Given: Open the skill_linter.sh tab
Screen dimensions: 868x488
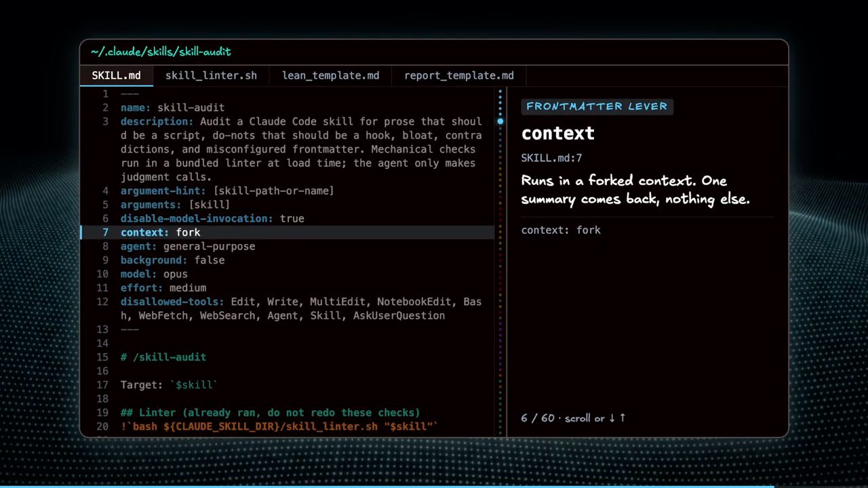Looking at the screenshot, I should (211, 75).
